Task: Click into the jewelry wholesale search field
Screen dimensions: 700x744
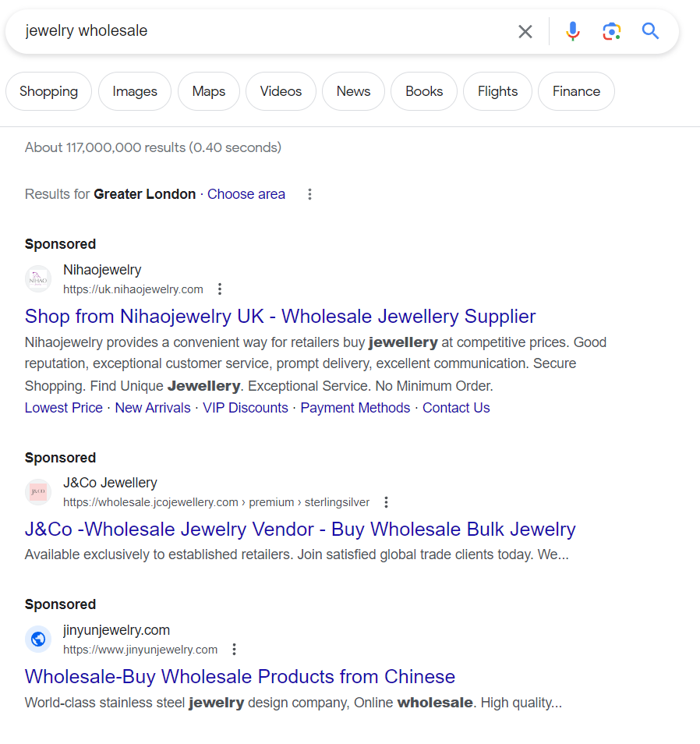Action: pos(266,31)
